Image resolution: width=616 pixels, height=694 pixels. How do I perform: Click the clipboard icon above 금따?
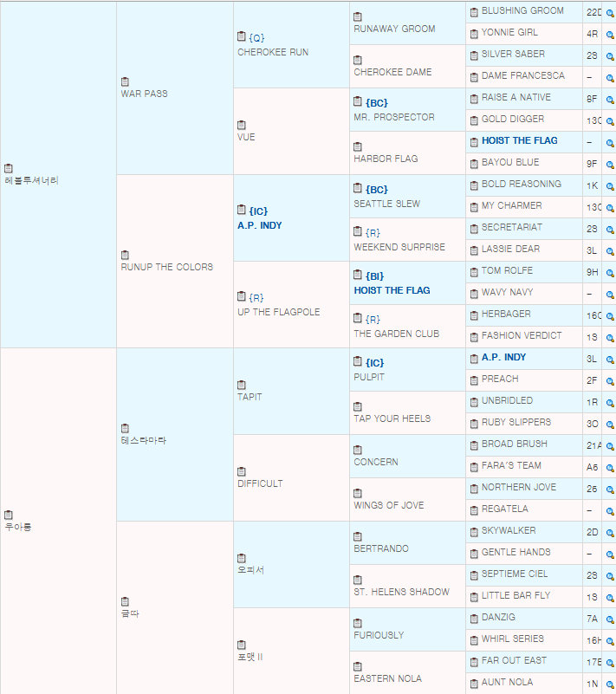(x=125, y=602)
